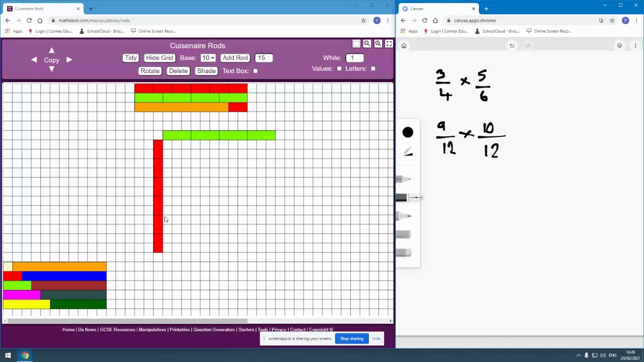Screen dimensions: 644x362
Task: Open Canvas layers icon
Action: pyautogui.click(x=619, y=46)
